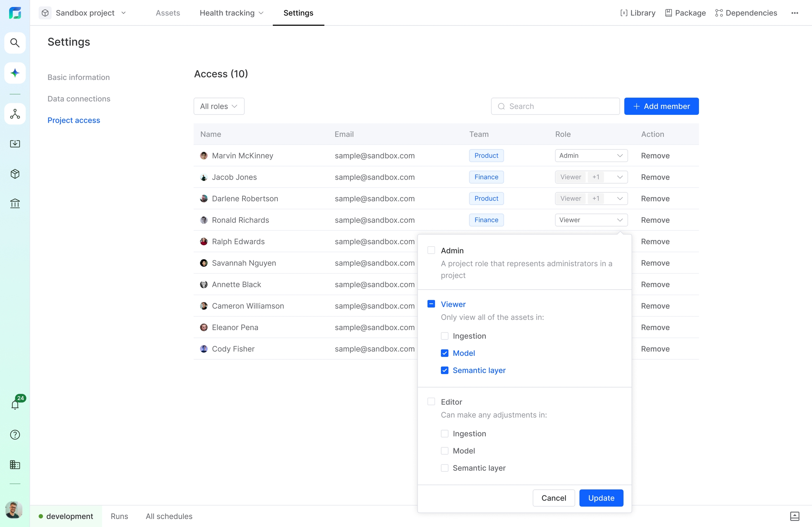The width and height of the screenshot is (812, 527).
Task: Uncheck Model under Viewer role
Action: 444,353
